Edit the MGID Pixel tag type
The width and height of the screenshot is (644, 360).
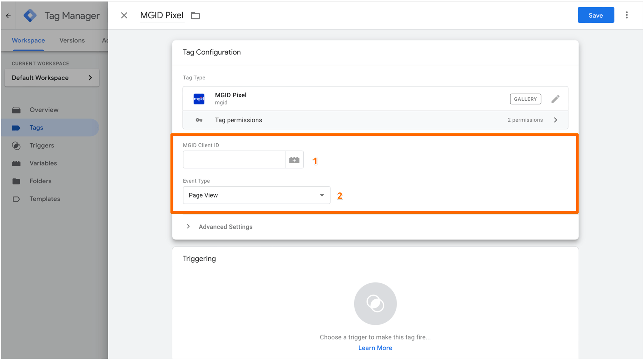(x=555, y=98)
